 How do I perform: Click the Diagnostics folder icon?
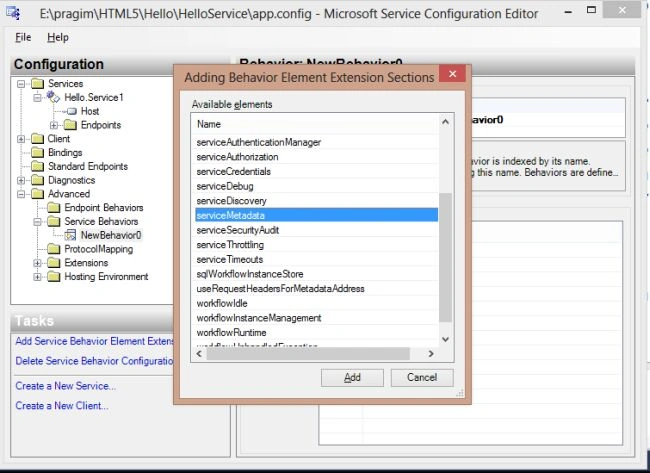38,180
